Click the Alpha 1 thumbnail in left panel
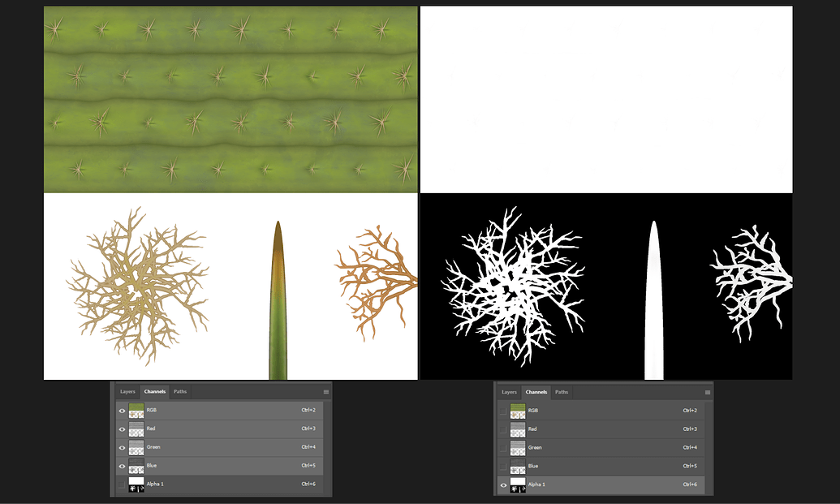This screenshot has height=504, width=840. click(136, 485)
